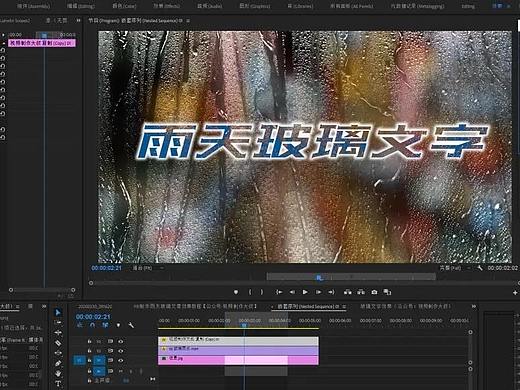The height and width of the screenshot is (390, 520).
Task: Select the Pen tool
Action: pos(58,363)
